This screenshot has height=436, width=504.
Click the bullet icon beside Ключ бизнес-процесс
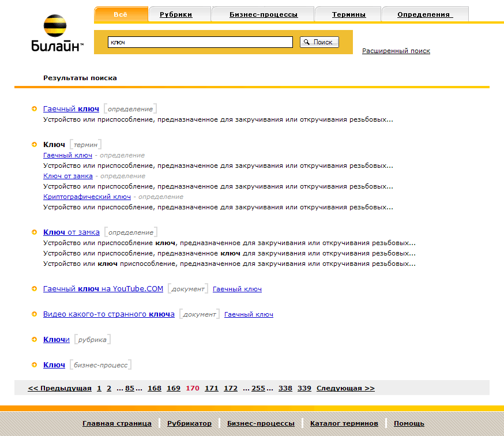point(34,364)
